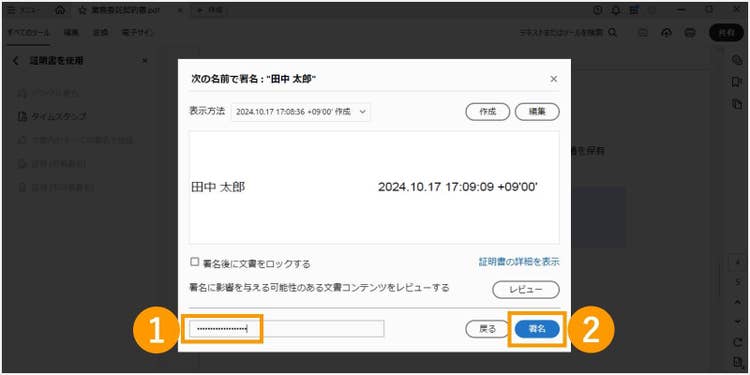
Task: Click the print icon
Action: 690,33
